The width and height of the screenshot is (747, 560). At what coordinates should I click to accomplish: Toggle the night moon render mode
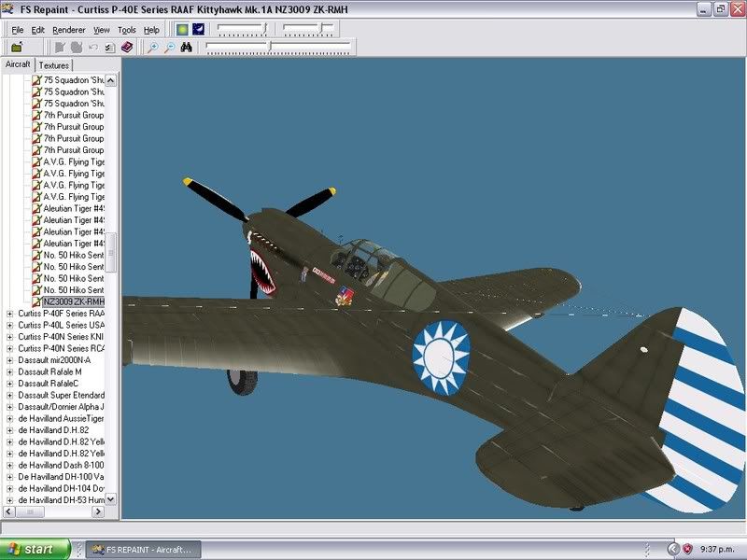tap(198, 30)
